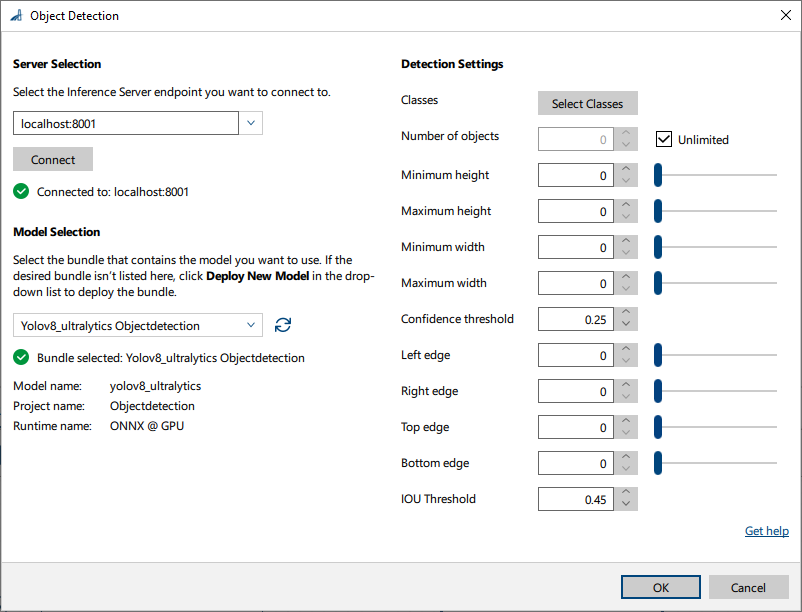Focus the Top edge value field
The image size is (802, 612).
(x=575, y=427)
